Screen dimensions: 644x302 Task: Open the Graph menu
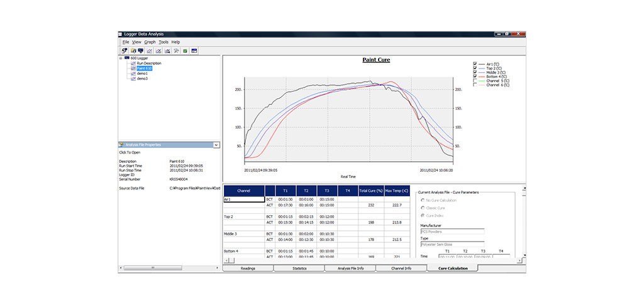tap(150, 42)
